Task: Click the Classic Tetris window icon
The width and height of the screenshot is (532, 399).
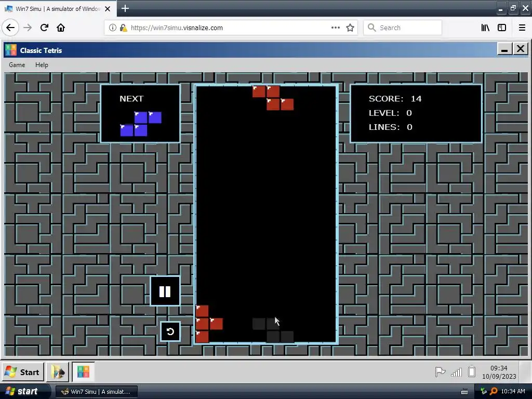Action: click(x=11, y=50)
